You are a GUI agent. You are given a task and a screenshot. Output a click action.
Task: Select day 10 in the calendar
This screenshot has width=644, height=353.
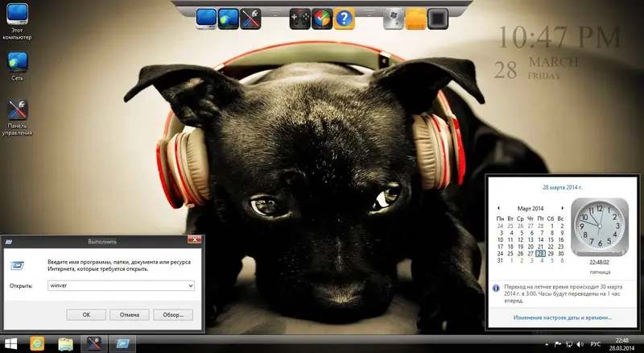pyautogui.click(x=500, y=240)
